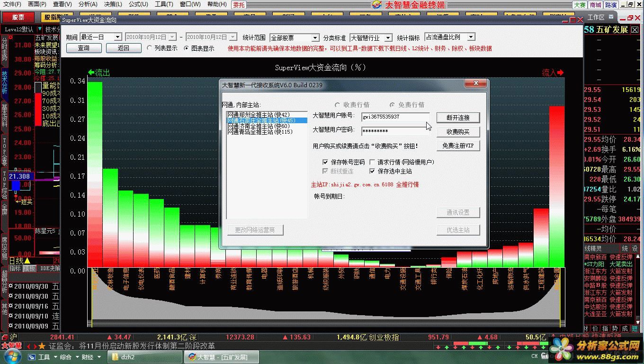
Task: Open the 技术分析 side tab
Action: [4, 82]
